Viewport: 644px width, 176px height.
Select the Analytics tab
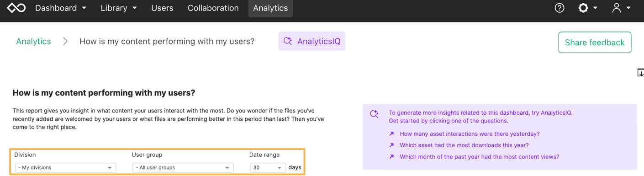pos(270,8)
